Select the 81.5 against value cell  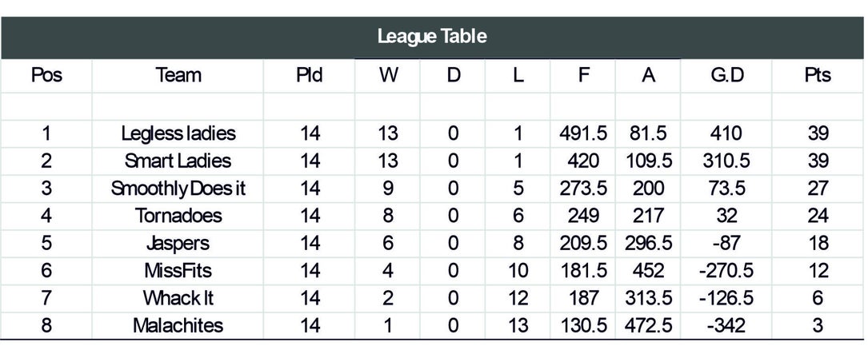[648, 133]
